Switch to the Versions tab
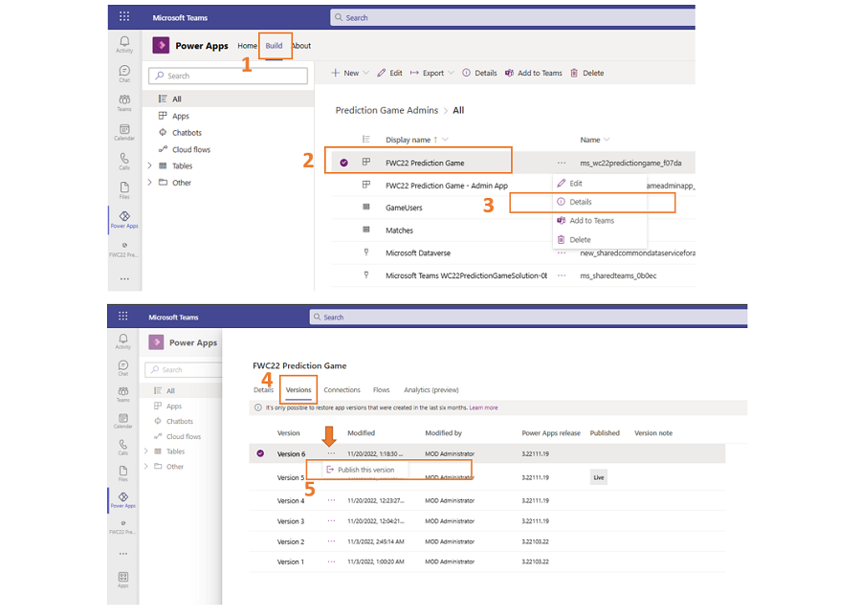This screenshot has width=861, height=616. click(x=298, y=390)
